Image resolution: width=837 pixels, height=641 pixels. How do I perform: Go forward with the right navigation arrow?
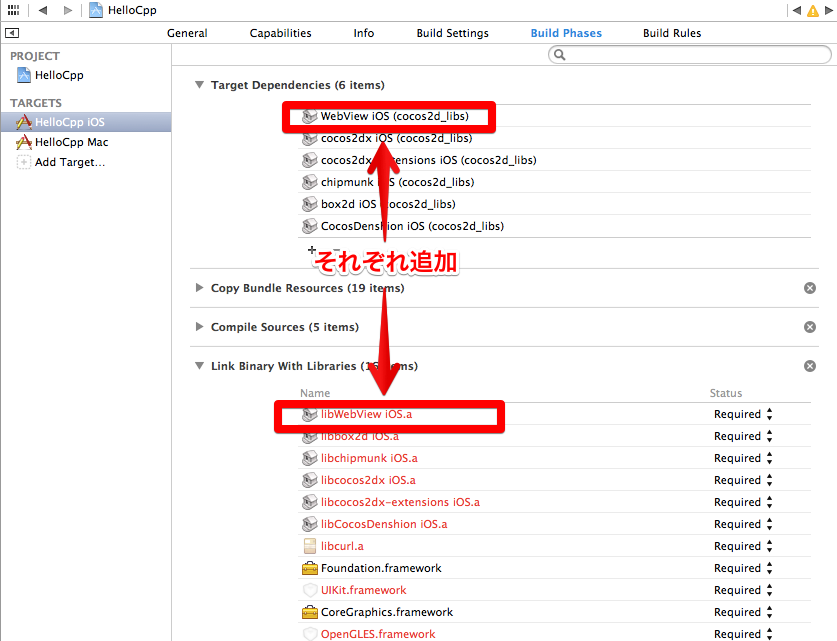67,10
